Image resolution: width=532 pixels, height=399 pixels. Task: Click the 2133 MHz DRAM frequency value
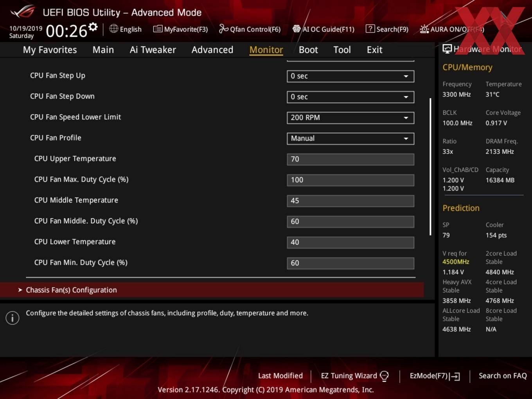tap(500, 151)
